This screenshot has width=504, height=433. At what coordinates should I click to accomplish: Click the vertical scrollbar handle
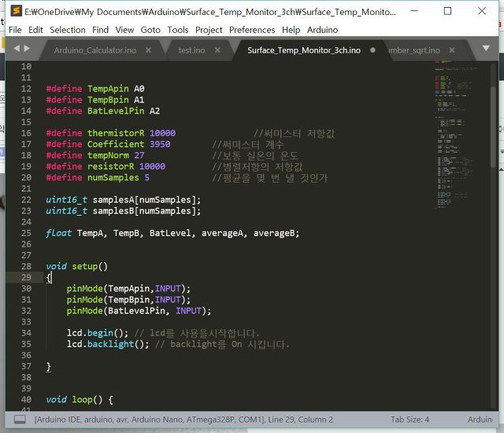tap(493, 127)
